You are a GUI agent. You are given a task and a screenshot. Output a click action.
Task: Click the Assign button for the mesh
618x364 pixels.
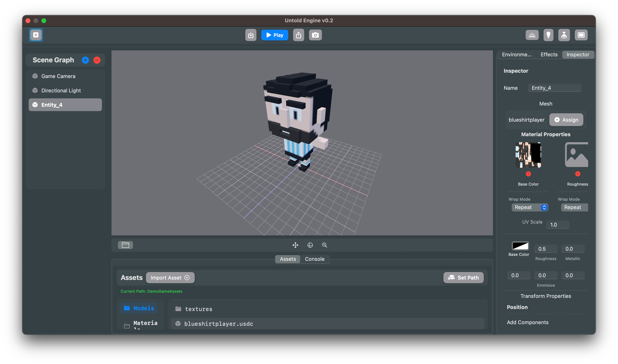[x=566, y=120]
